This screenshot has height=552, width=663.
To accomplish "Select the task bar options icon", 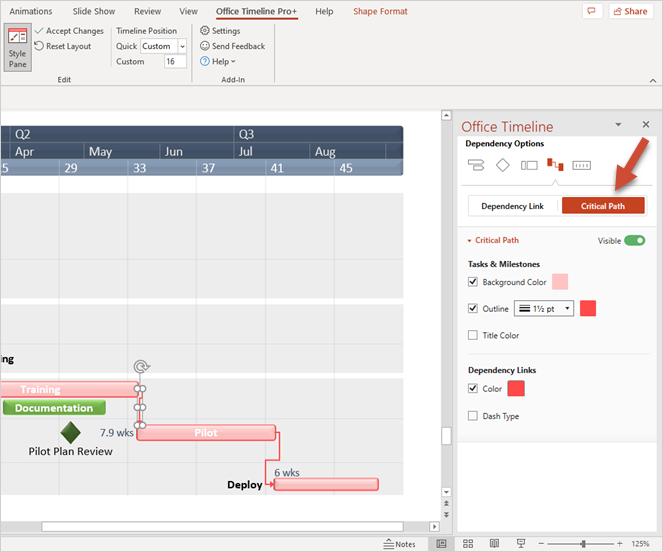I will 476,165.
